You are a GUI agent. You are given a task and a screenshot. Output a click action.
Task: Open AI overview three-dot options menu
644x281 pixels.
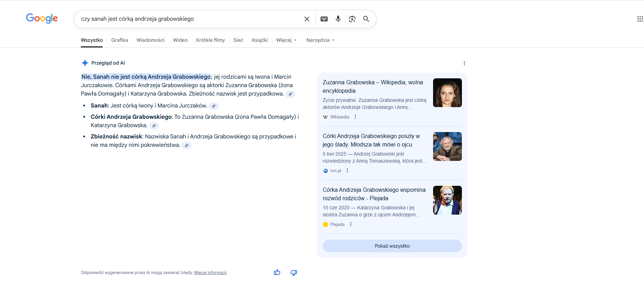[x=464, y=63]
